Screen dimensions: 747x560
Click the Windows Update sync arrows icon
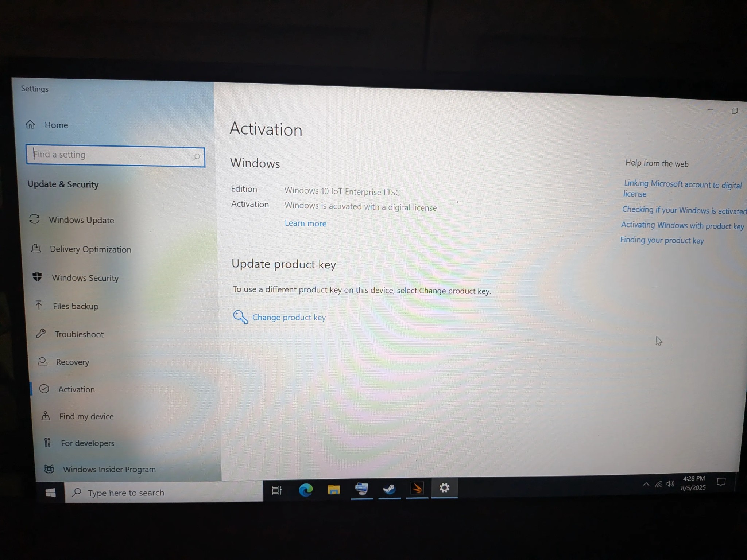pos(34,219)
